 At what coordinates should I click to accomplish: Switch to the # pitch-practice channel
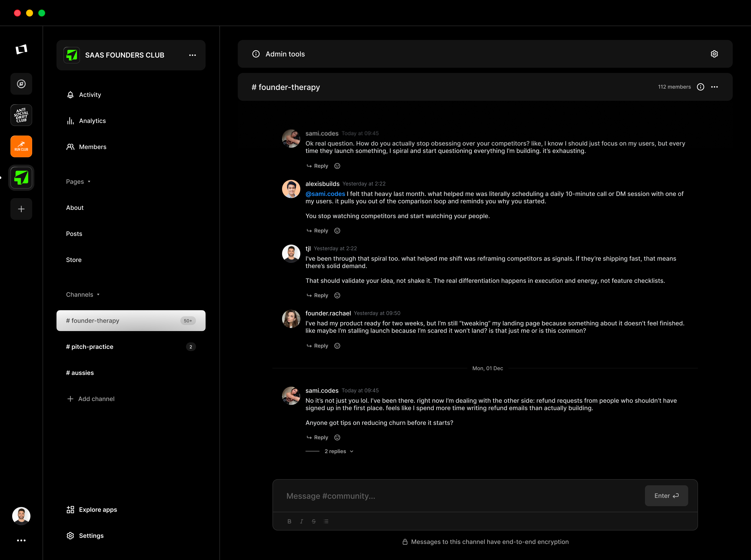coord(90,346)
